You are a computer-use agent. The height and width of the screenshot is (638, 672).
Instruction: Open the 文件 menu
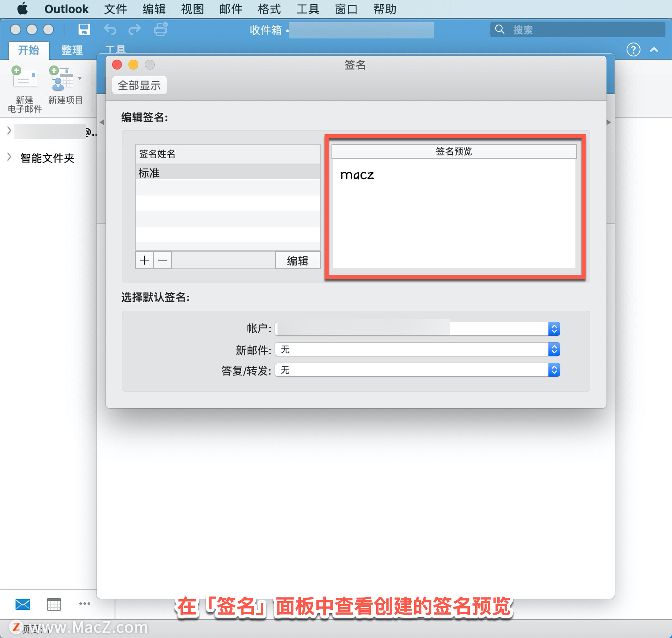(115, 9)
